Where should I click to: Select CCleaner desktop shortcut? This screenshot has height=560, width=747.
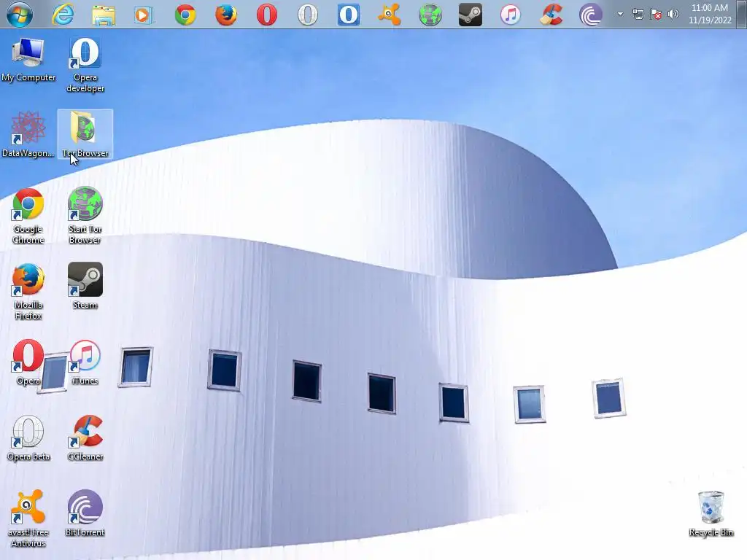tap(85, 438)
